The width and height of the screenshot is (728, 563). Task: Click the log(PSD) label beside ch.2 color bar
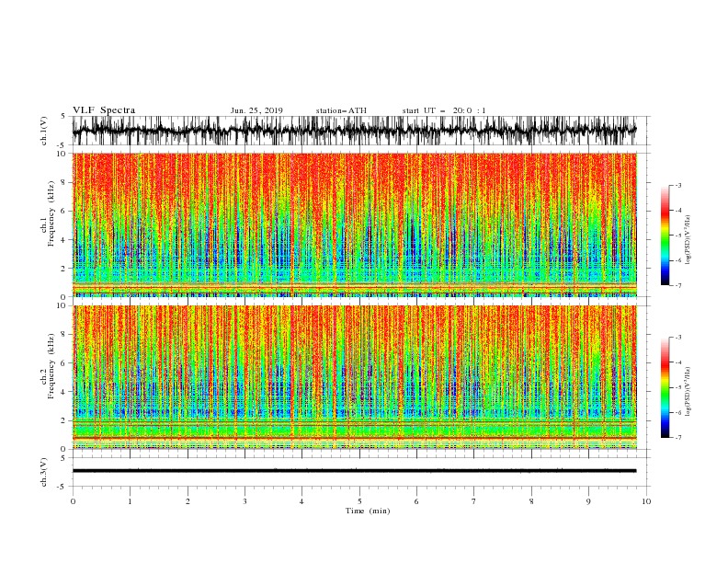[688, 391]
